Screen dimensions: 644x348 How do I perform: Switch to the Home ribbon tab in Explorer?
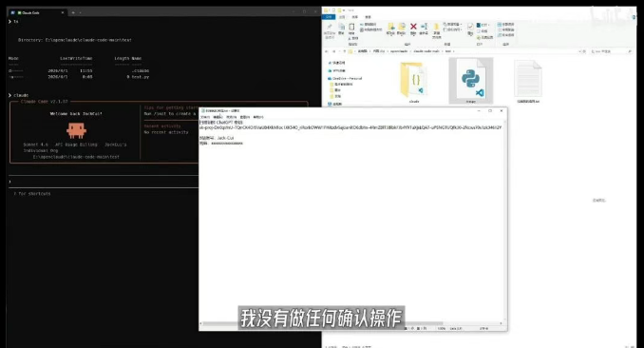point(342,17)
